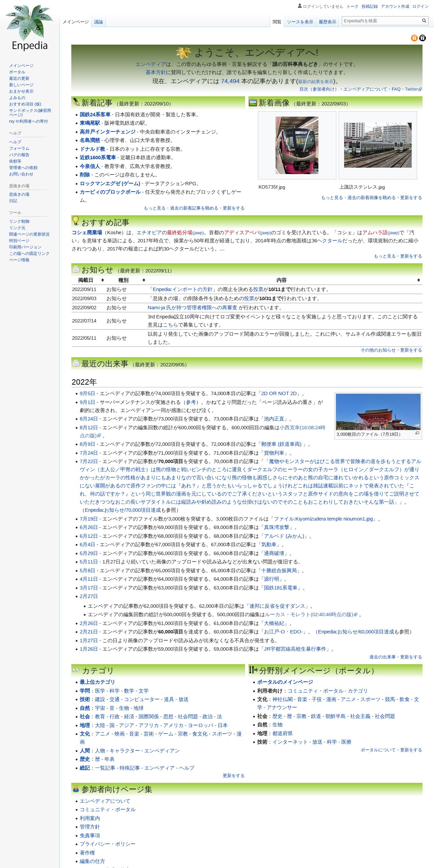This screenshot has width=434, height=868.
Task: Open the ソースを表示 tab
Action: tap(300, 22)
